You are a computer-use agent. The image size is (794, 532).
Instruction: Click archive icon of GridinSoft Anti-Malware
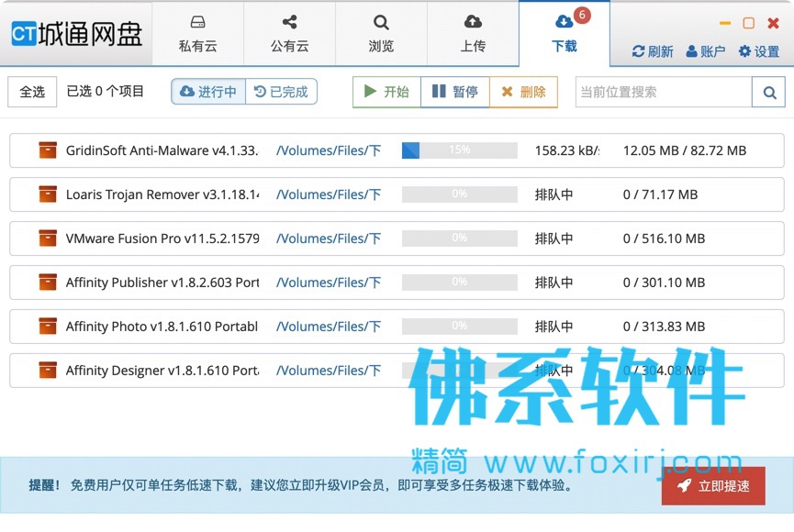coord(48,150)
